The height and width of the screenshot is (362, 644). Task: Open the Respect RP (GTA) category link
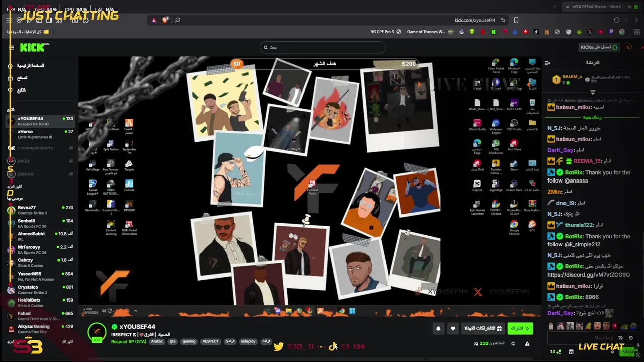pyautogui.click(x=129, y=342)
